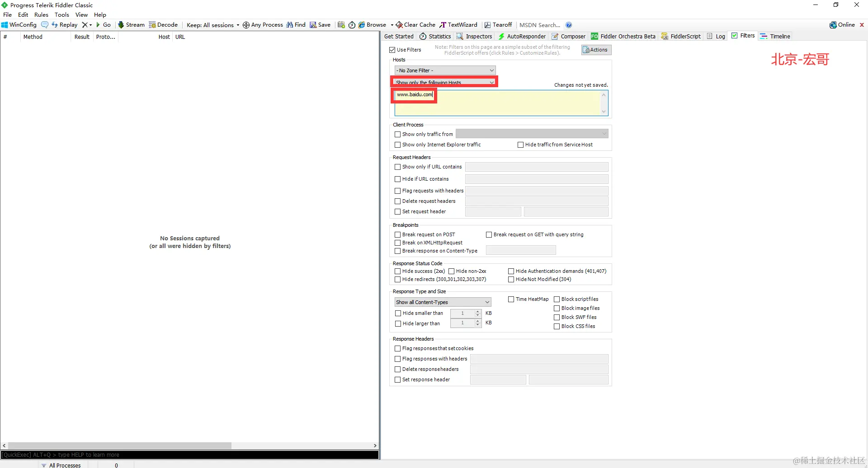Replay the selected sessions
This screenshot has height=468, width=868.
coord(64,25)
